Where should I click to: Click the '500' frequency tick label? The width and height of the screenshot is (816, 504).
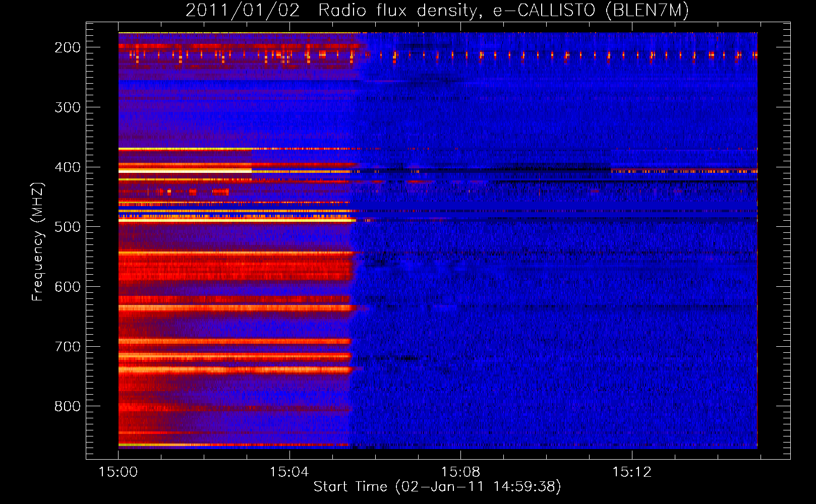coord(68,227)
